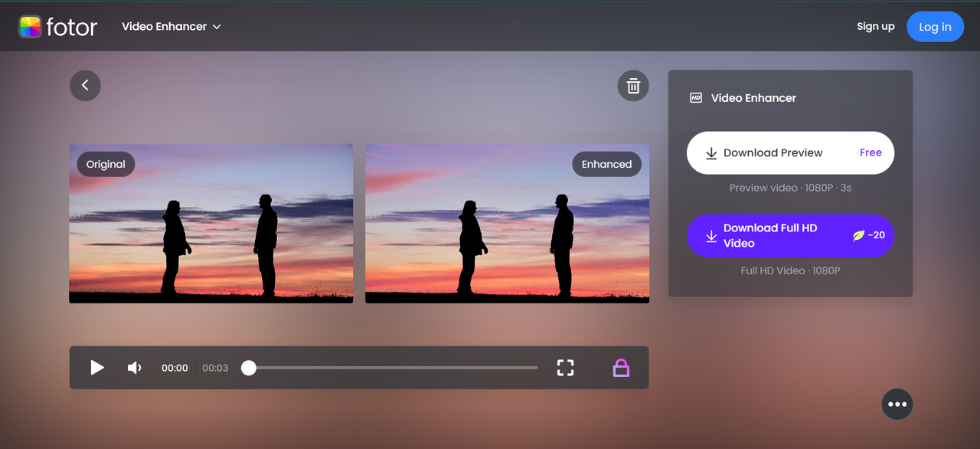980x449 pixels.
Task: Select the Enhanced video thumbnail
Action: [x=507, y=230]
